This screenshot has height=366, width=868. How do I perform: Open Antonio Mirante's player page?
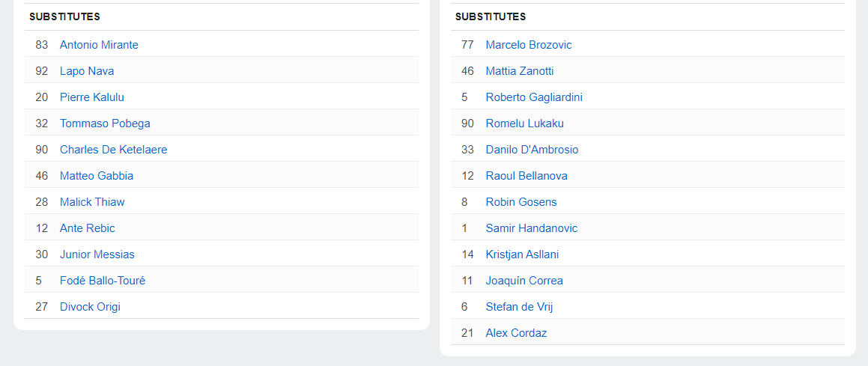tap(99, 45)
